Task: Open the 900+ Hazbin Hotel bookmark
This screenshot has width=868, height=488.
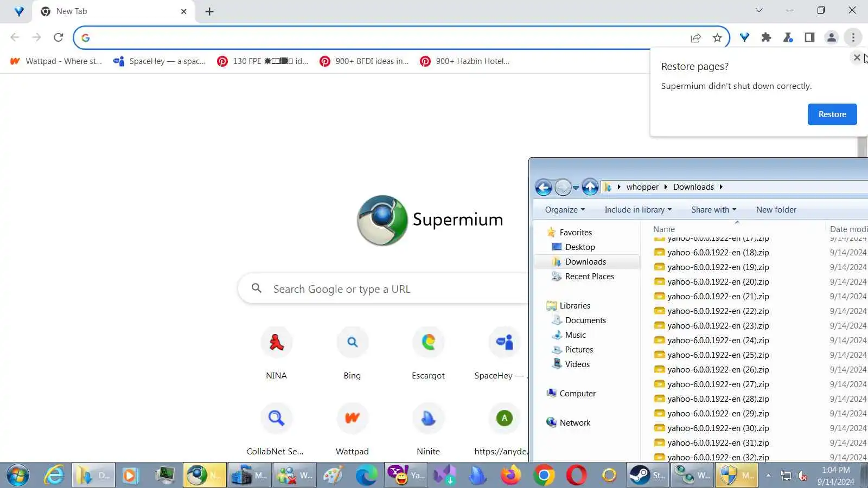Action: pyautogui.click(x=465, y=61)
